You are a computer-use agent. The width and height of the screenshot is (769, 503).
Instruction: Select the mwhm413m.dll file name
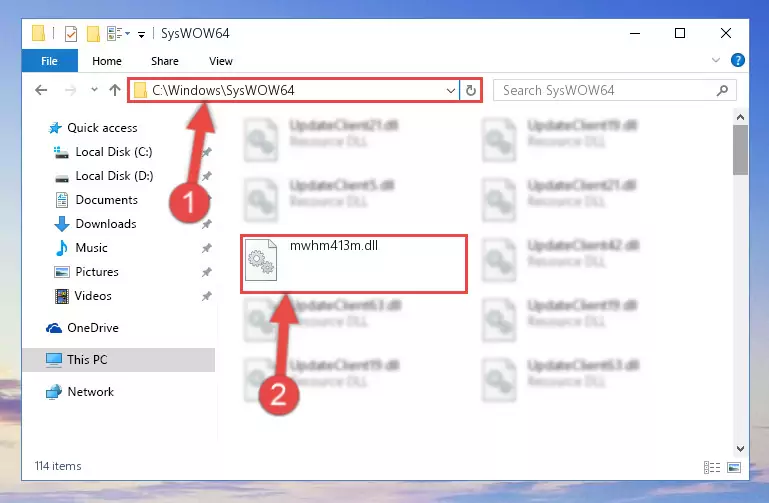point(334,246)
